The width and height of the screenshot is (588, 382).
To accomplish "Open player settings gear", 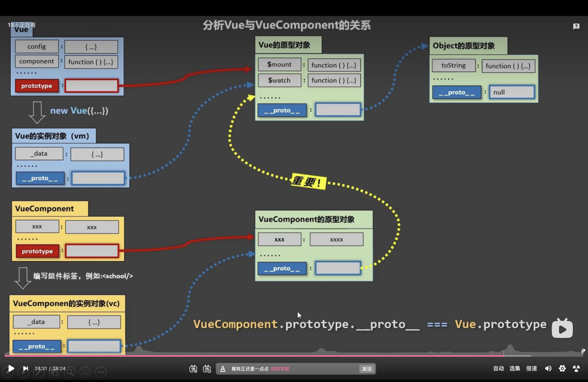I will (x=562, y=368).
